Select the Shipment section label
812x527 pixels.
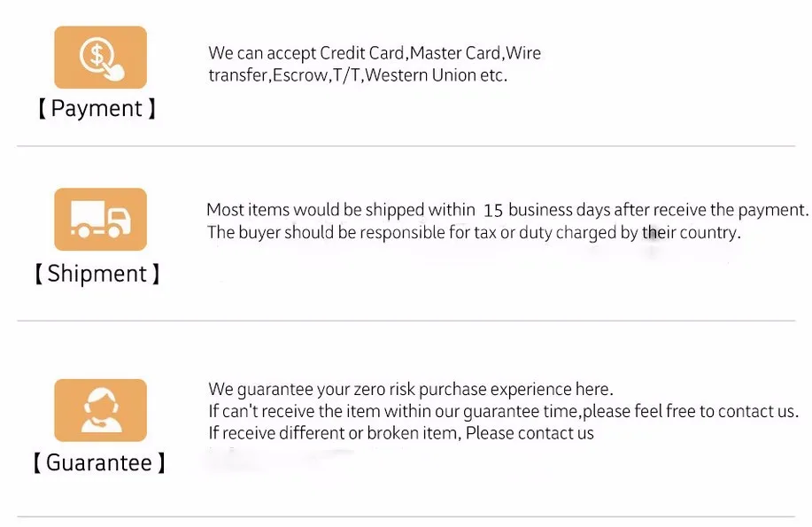(97, 274)
